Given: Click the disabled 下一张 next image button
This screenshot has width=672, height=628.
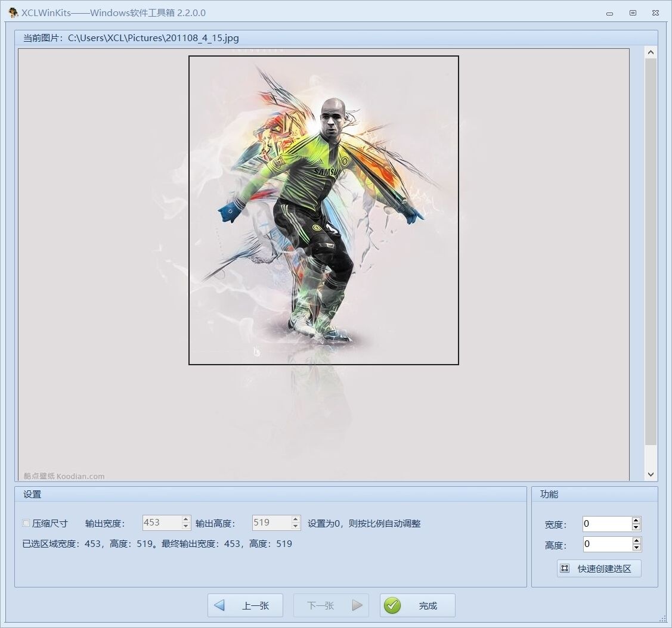Looking at the screenshot, I should coord(331,605).
